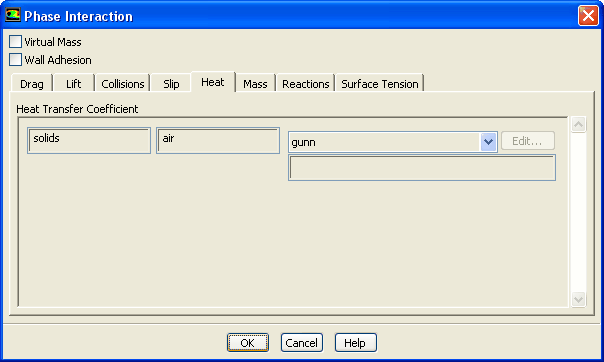Switch to the Drag tab

click(x=32, y=84)
